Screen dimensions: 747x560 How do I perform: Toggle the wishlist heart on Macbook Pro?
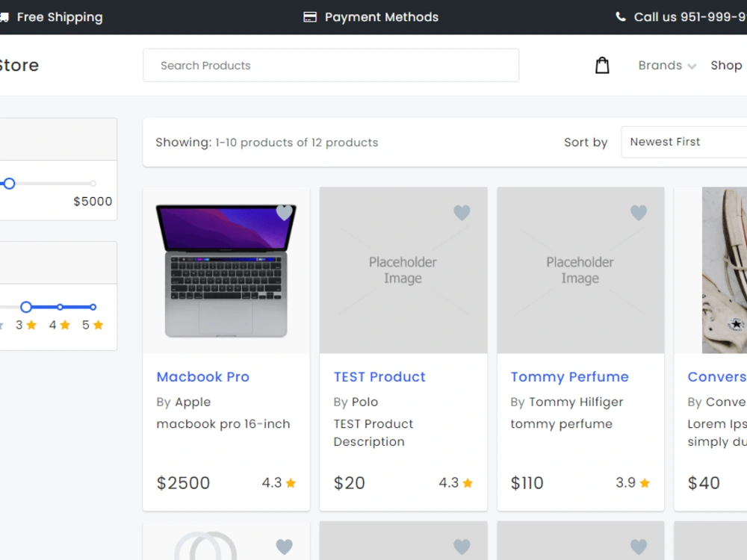285,212
